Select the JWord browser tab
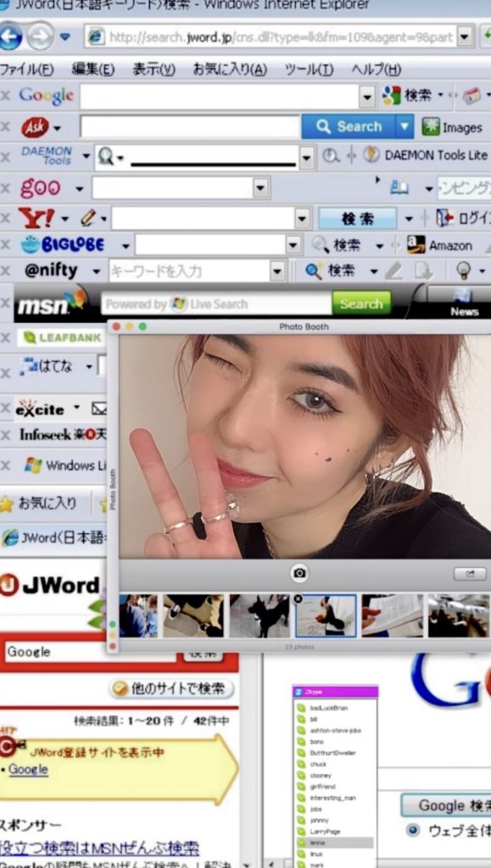The image size is (491, 868). click(53, 537)
